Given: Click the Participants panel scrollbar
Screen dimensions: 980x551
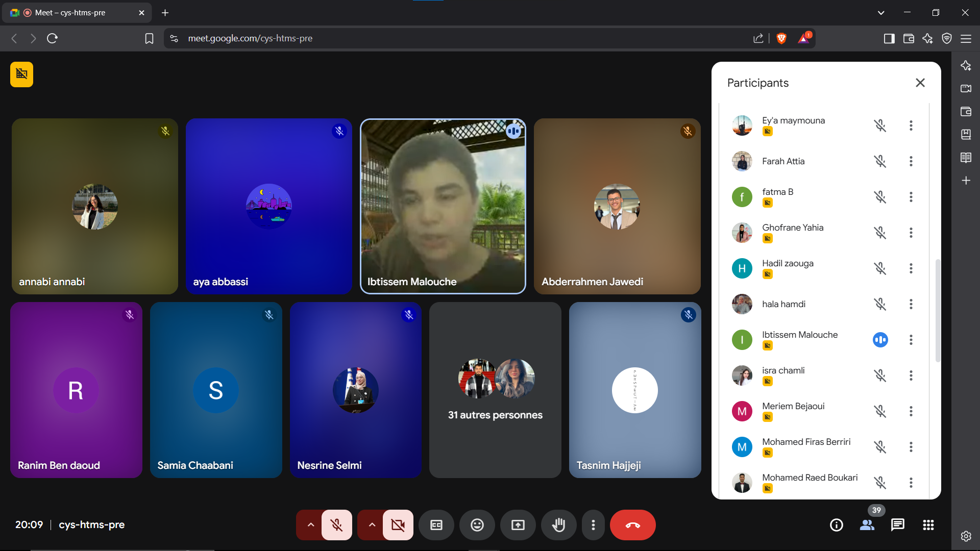Looking at the screenshot, I should pos(938,311).
